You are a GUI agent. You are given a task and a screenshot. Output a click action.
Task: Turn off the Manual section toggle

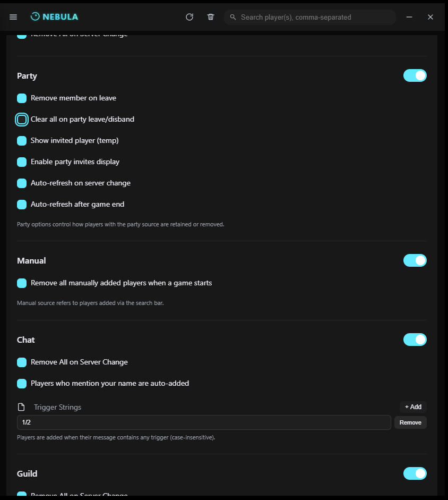coord(415,260)
